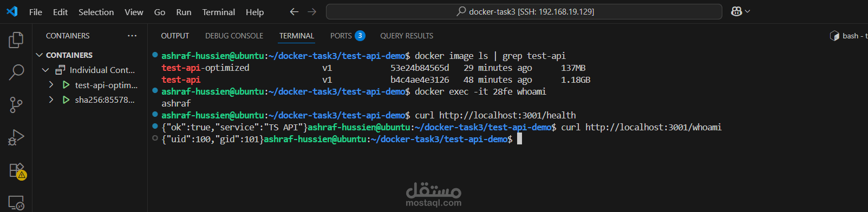The height and width of the screenshot is (212, 868).
Task: Switch to the PORTS tab
Action: (348, 36)
